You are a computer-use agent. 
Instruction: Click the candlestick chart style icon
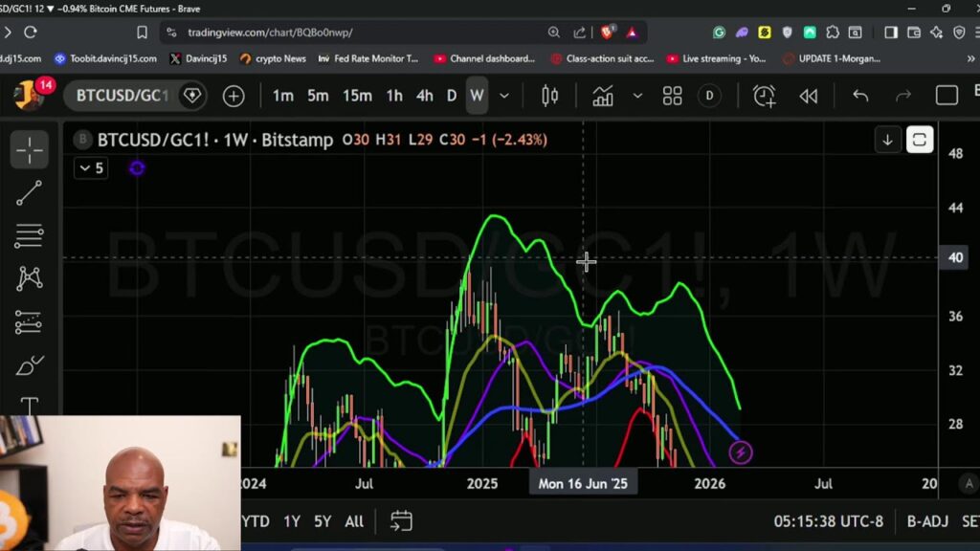[550, 96]
